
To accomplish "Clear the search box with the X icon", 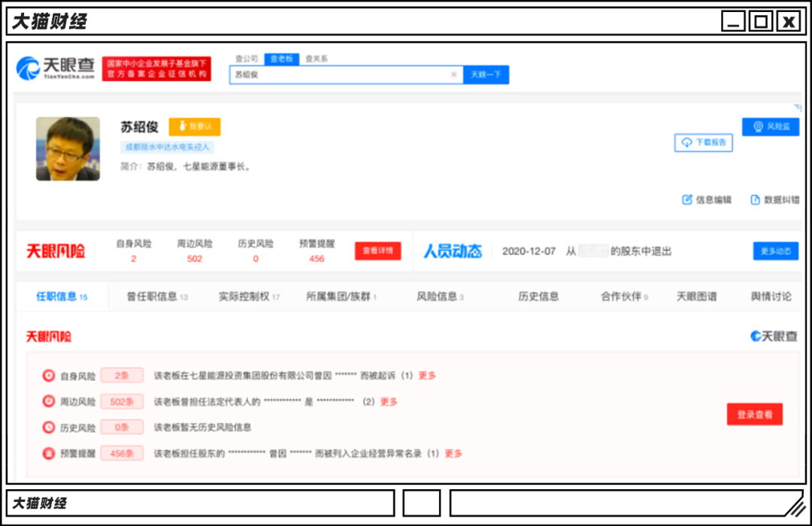I will [453, 74].
